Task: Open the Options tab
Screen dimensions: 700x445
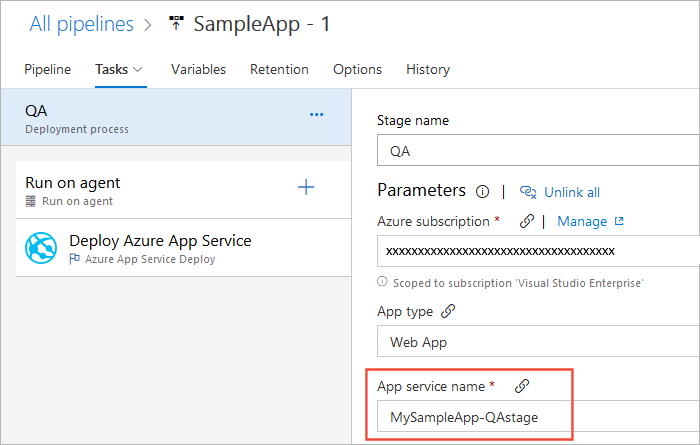Action: click(x=357, y=70)
